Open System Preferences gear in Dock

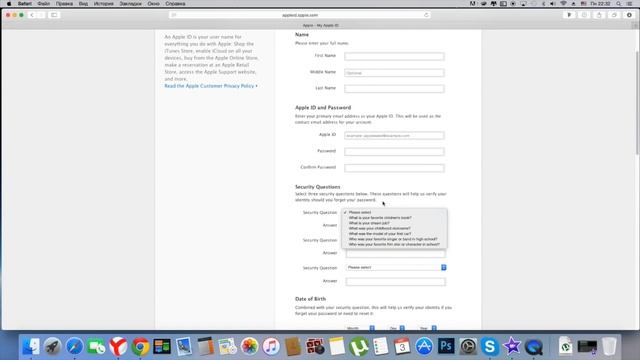tap(468, 347)
